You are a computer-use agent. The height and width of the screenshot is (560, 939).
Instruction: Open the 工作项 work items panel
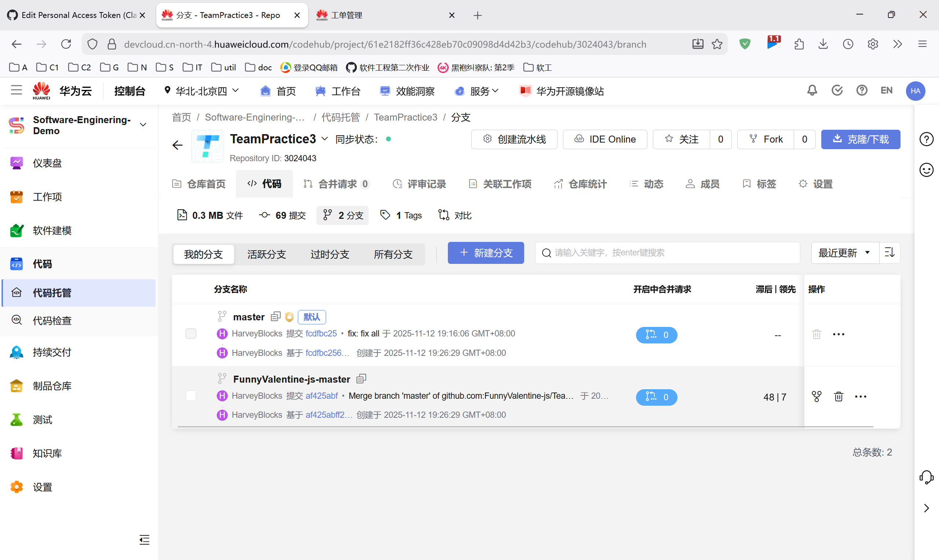coord(47,196)
